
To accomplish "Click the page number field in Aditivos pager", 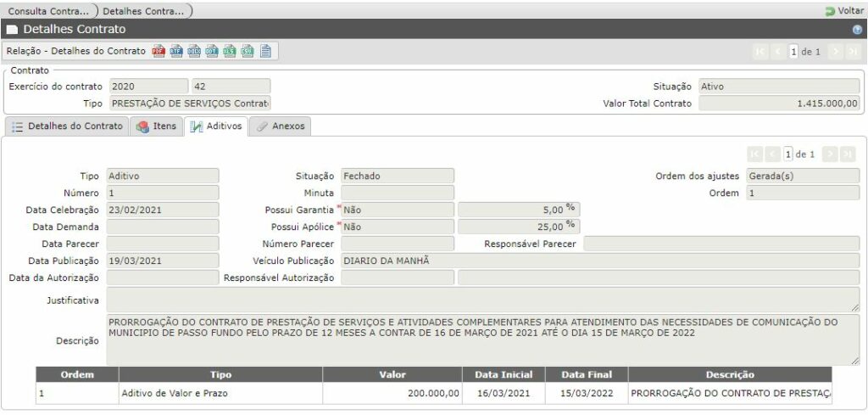I will (788, 154).
